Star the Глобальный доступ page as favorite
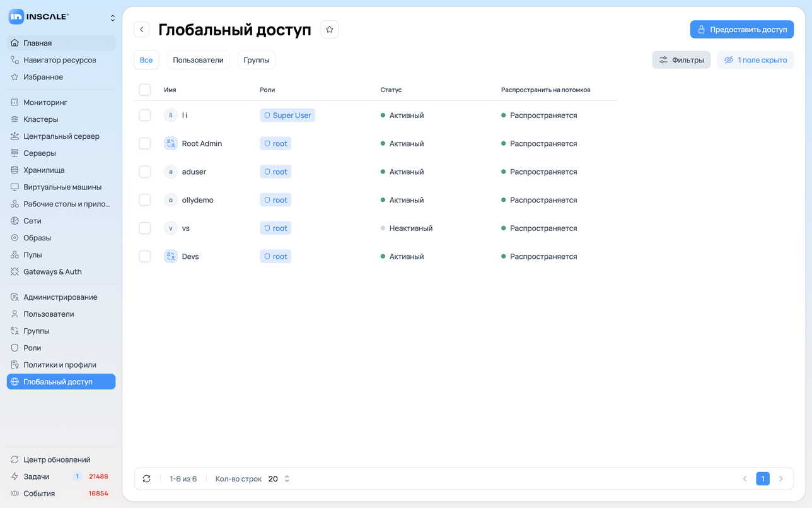The width and height of the screenshot is (812, 508). click(x=330, y=30)
